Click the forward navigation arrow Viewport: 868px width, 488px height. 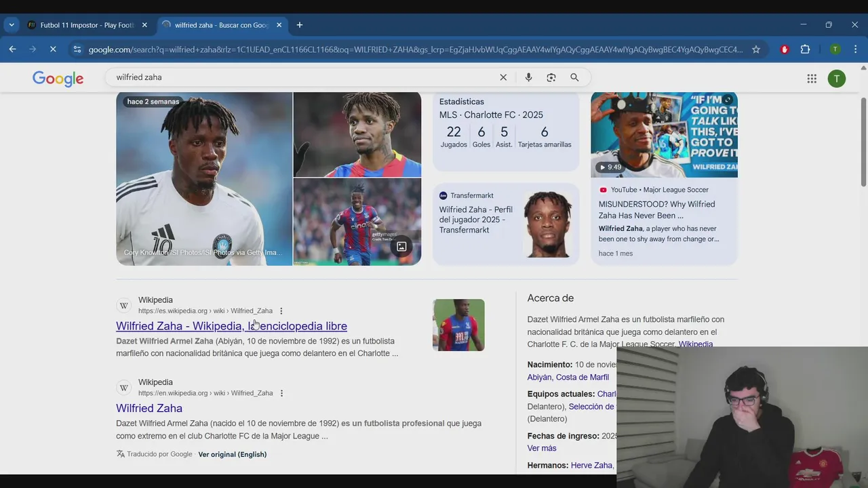pyautogui.click(x=33, y=49)
